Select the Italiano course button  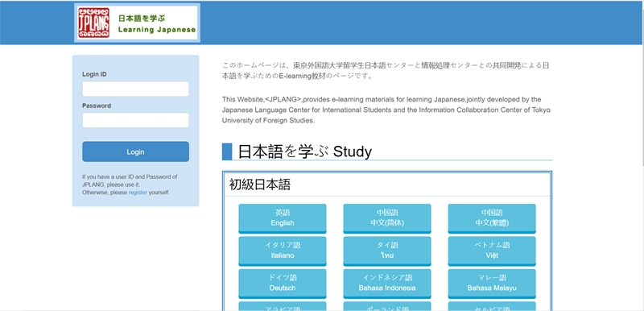[283, 251]
